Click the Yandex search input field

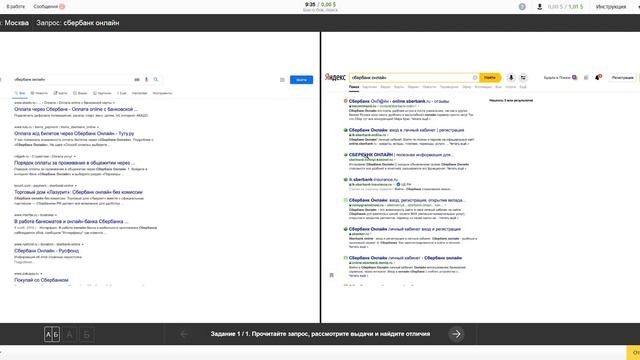411,77
